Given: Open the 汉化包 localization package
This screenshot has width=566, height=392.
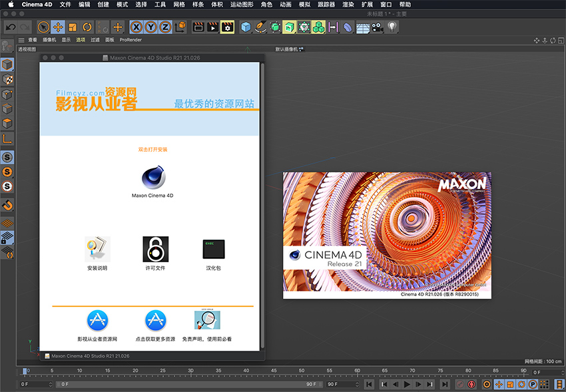Looking at the screenshot, I should point(214,249).
